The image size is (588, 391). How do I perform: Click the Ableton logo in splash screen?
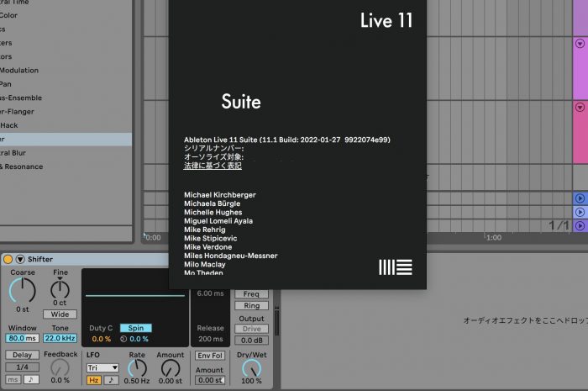[x=396, y=268]
